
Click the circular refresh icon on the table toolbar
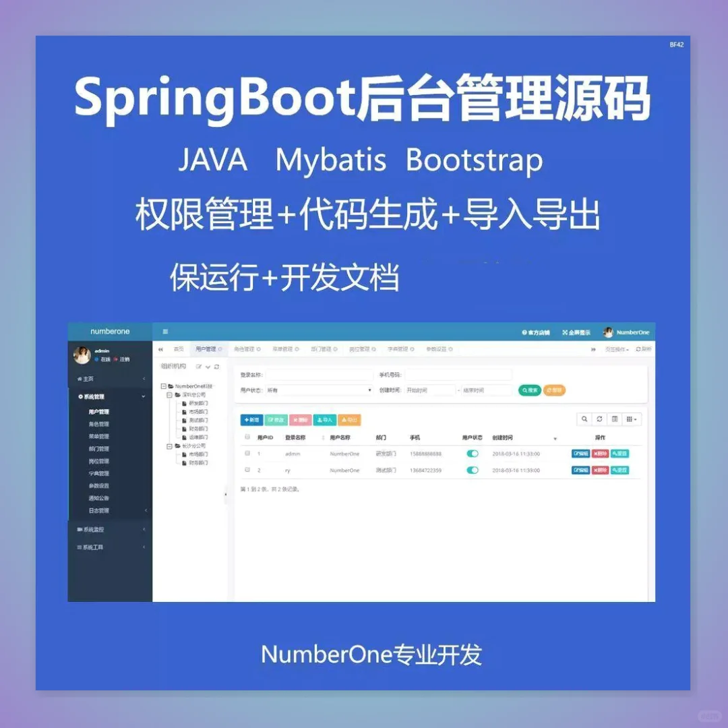coord(599,419)
